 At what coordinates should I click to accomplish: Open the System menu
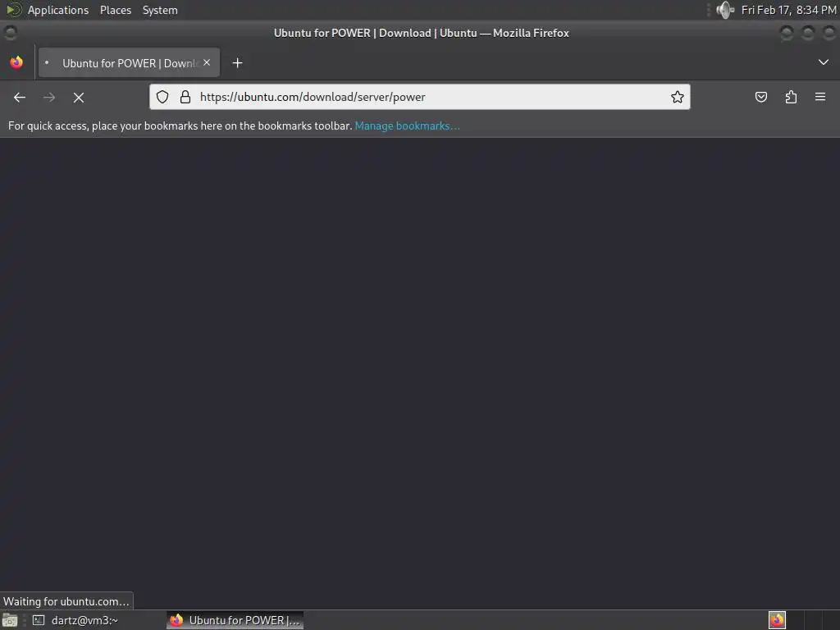coord(160,10)
